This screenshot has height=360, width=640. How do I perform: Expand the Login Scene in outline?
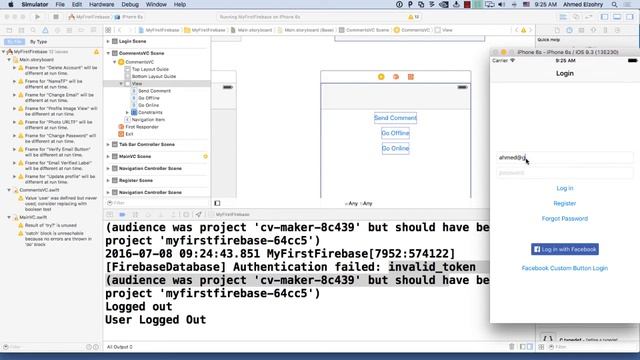(108, 41)
